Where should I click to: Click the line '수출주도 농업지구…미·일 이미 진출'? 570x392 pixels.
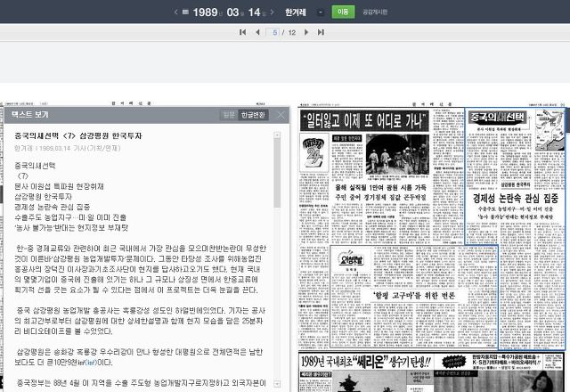[70, 217]
